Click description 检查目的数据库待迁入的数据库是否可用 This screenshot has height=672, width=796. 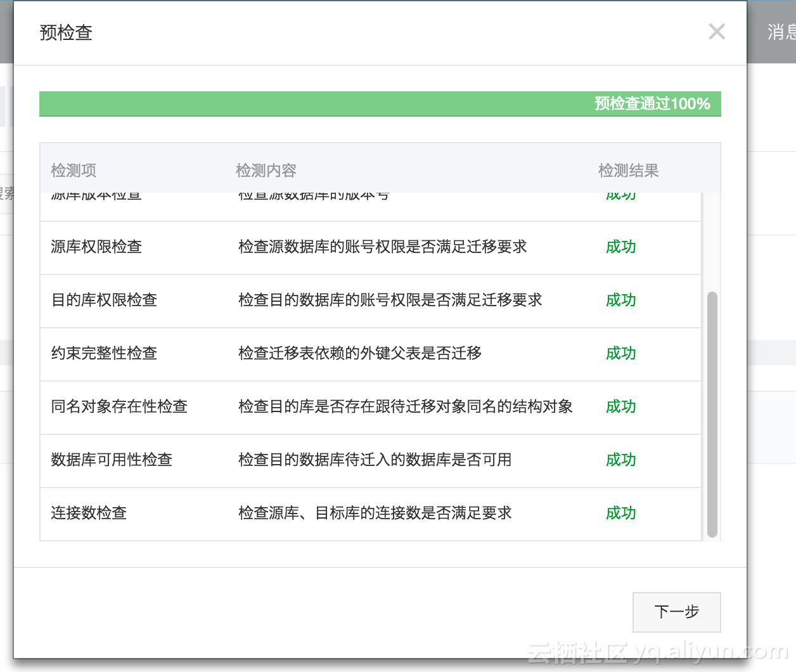pyautogui.click(x=375, y=460)
